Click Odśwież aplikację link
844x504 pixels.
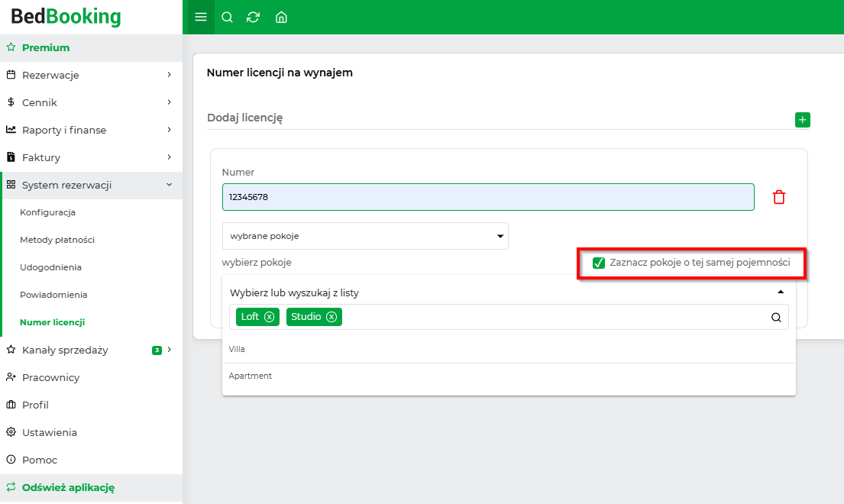click(x=68, y=487)
